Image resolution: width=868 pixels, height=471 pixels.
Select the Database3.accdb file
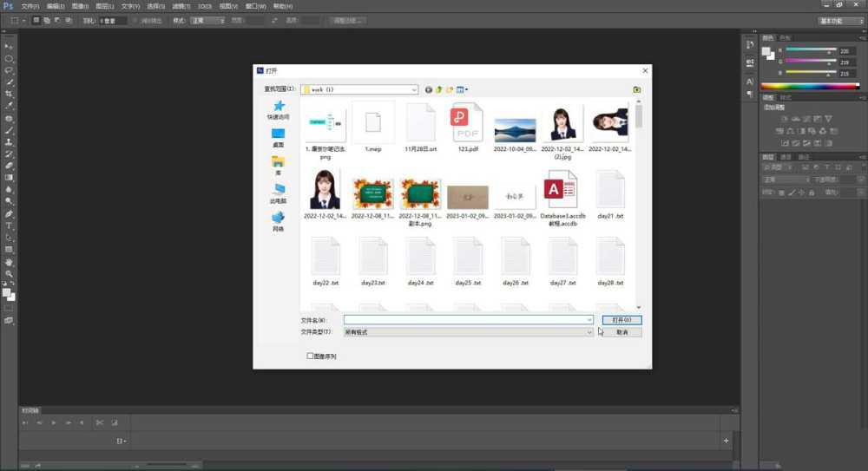pos(562,192)
